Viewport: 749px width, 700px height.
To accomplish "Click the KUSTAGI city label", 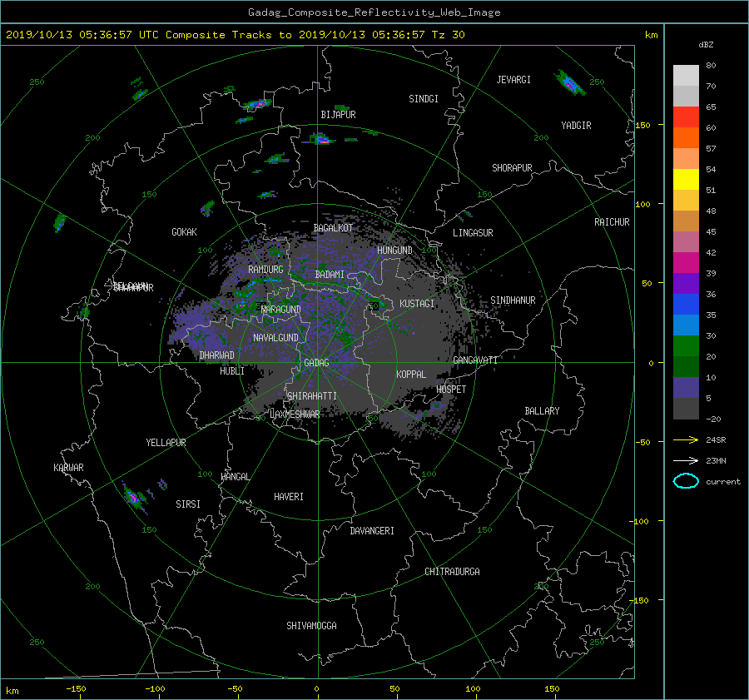I will point(417,304).
